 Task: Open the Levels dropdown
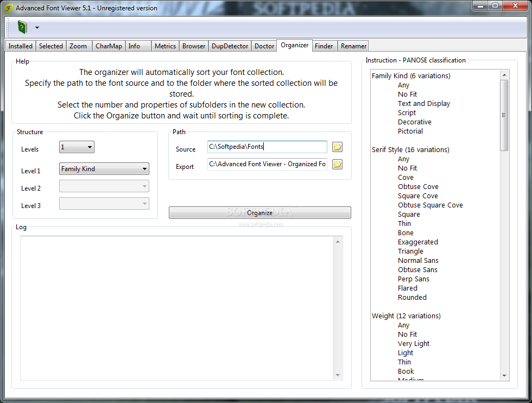tap(77, 147)
